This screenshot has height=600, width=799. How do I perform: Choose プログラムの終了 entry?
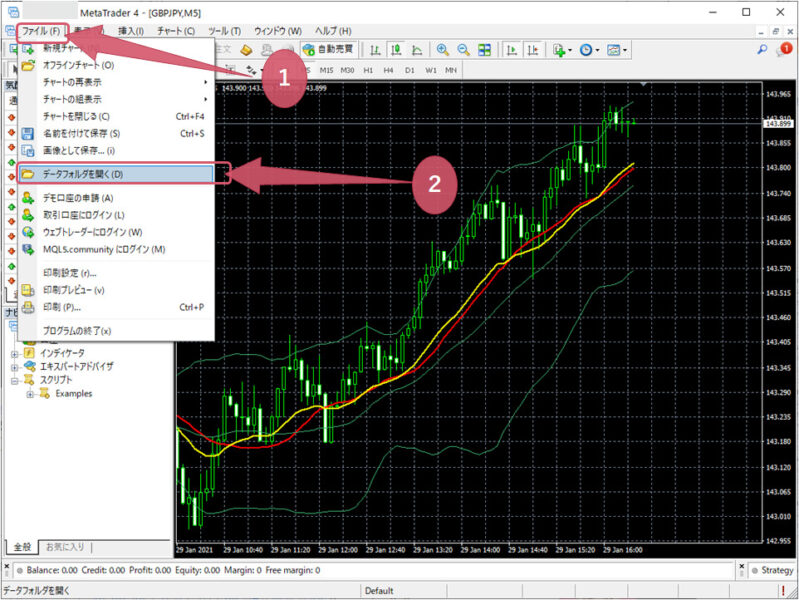[x=116, y=331]
